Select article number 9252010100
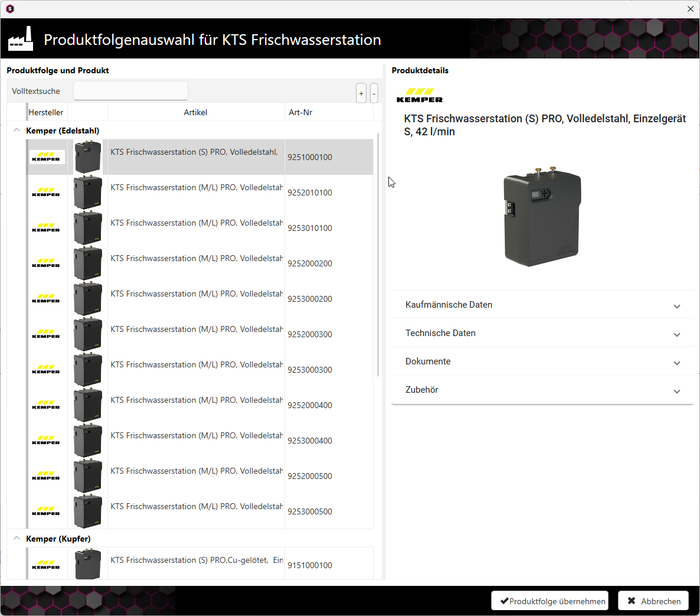The image size is (700, 616). (x=310, y=193)
